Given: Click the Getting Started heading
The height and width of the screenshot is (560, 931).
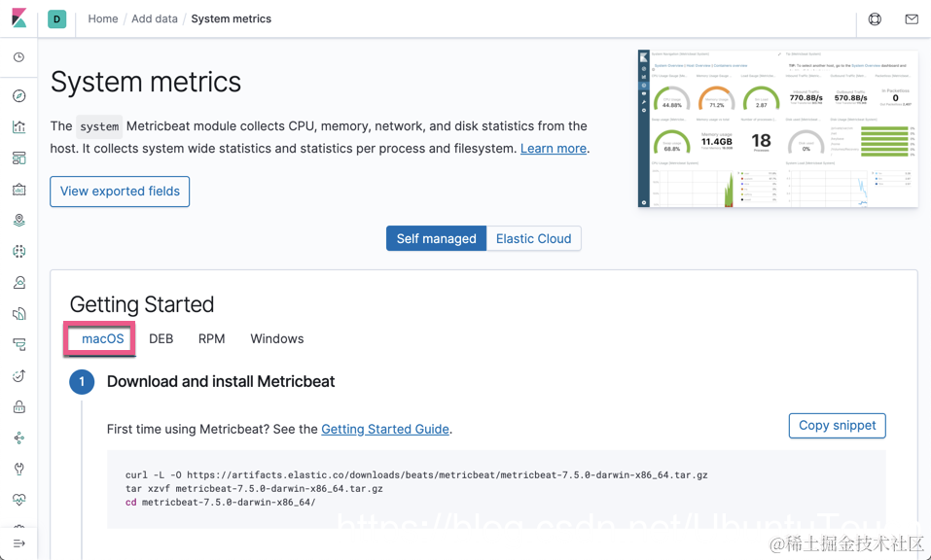Looking at the screenshot, I should [x=142, y=304].
